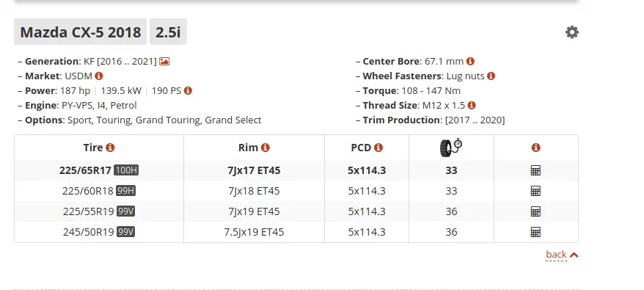
Task: Click the 245/50R19 tire size entry
Action: tap(88, 232)
